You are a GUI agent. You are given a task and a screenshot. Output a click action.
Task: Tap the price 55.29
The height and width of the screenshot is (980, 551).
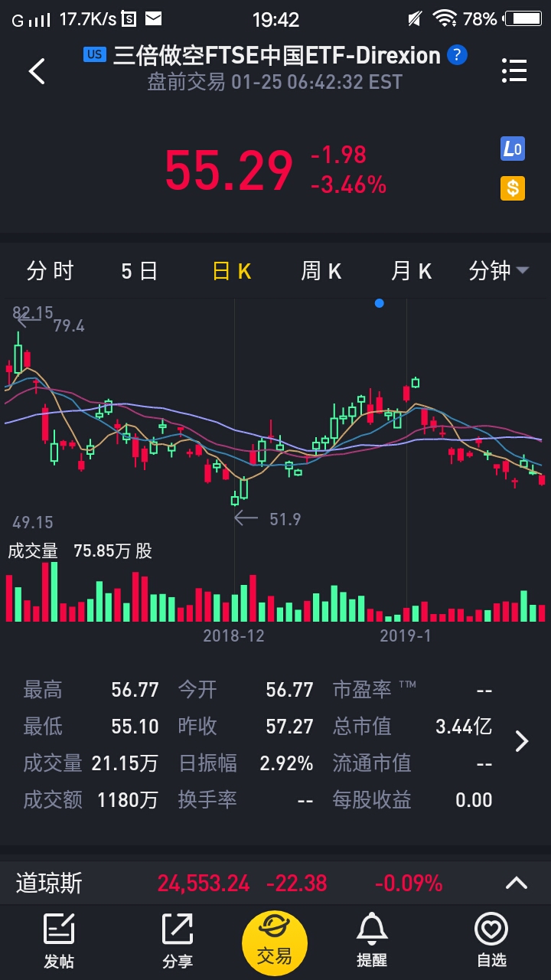coord(229,170)
